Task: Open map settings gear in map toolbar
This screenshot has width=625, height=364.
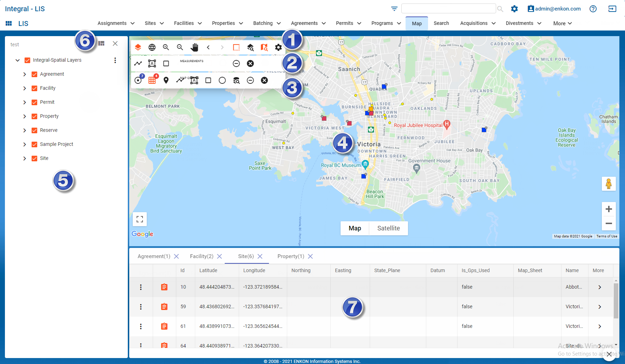Action: [278, 47]
